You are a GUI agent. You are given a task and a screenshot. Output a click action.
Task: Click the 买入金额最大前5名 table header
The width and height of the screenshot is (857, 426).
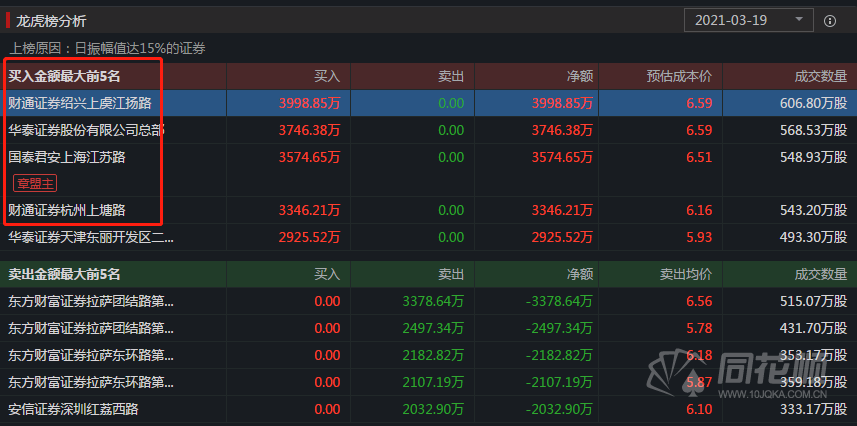point(64,77)
